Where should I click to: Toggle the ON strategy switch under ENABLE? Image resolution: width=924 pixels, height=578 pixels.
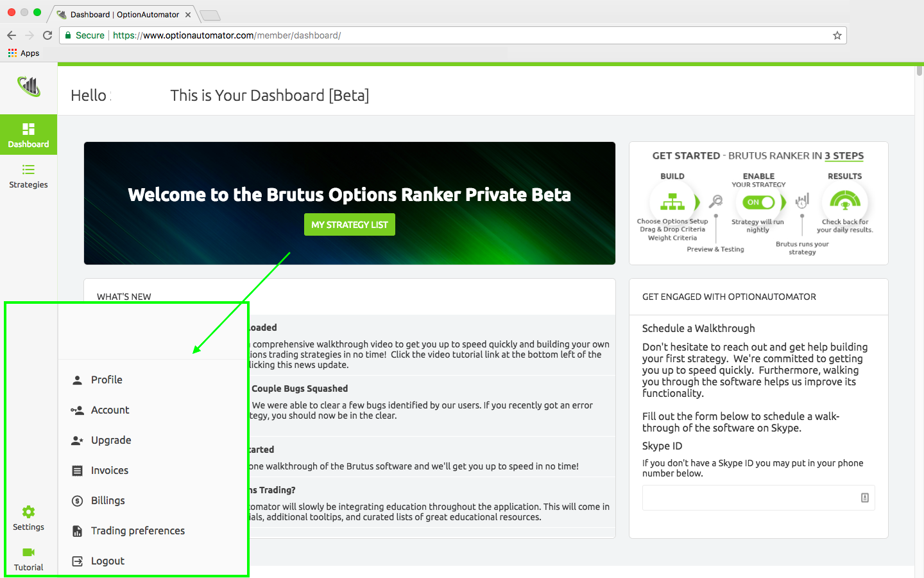[x=758, y=202]
